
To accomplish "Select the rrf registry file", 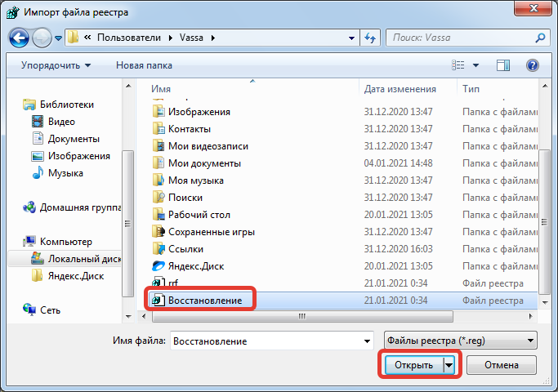I will pyautogui.click(x=173, y=283).
